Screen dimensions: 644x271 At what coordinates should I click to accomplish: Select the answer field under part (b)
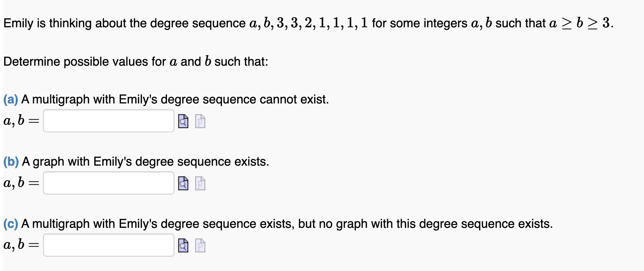[108, 183]
